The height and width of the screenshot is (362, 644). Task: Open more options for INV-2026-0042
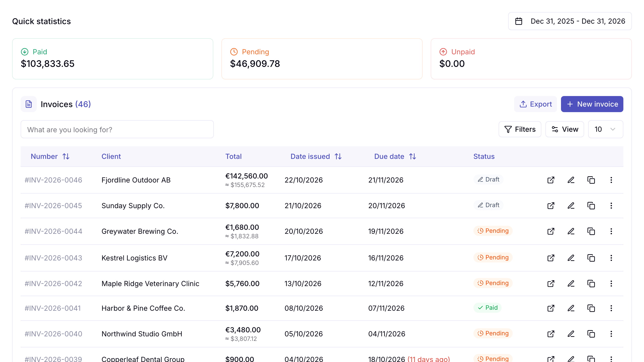(611, 284)
